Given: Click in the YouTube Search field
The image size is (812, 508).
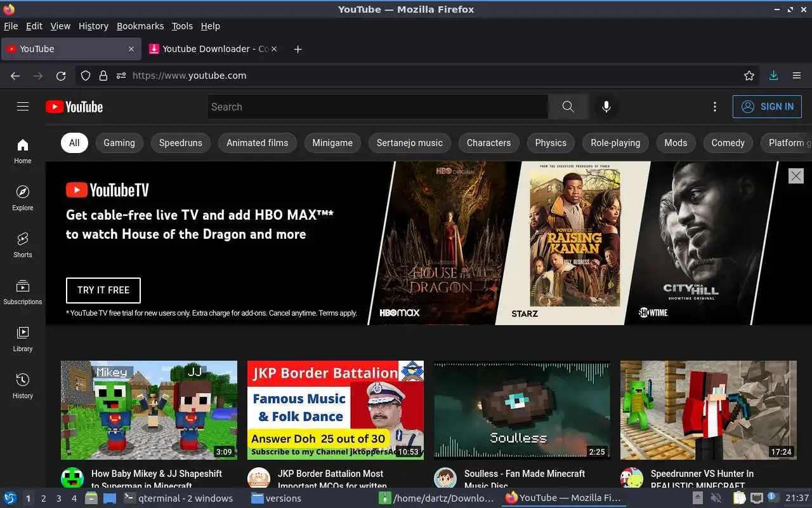Looking at the screenshot, I should pos(377,107).
